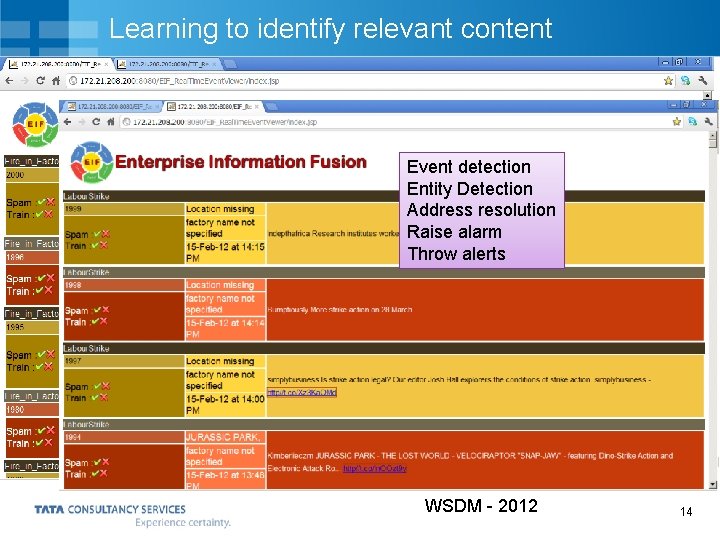Click Train green check for outer event 1996

[39, 291]
